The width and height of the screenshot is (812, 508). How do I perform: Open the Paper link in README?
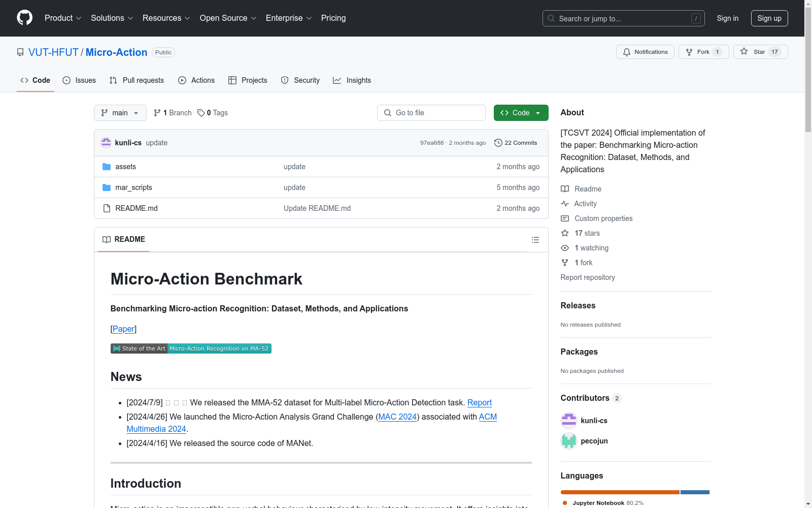pos(123,329)
